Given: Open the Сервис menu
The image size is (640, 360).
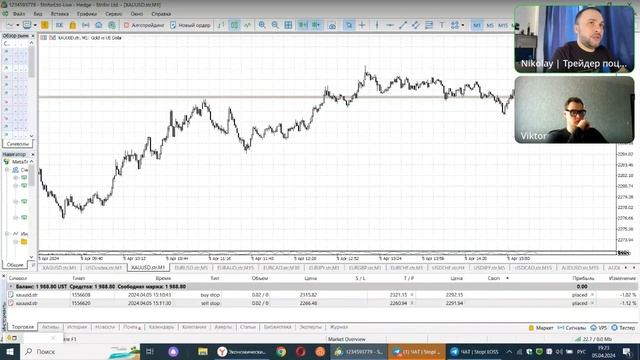Looking at the screenshot, I should (113, 14).
